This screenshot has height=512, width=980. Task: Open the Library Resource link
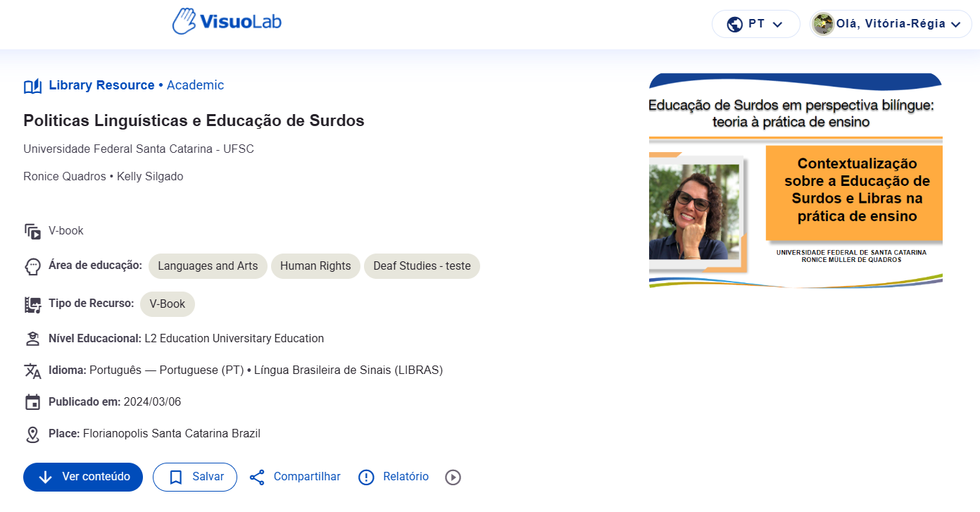[x=101, y=85]
